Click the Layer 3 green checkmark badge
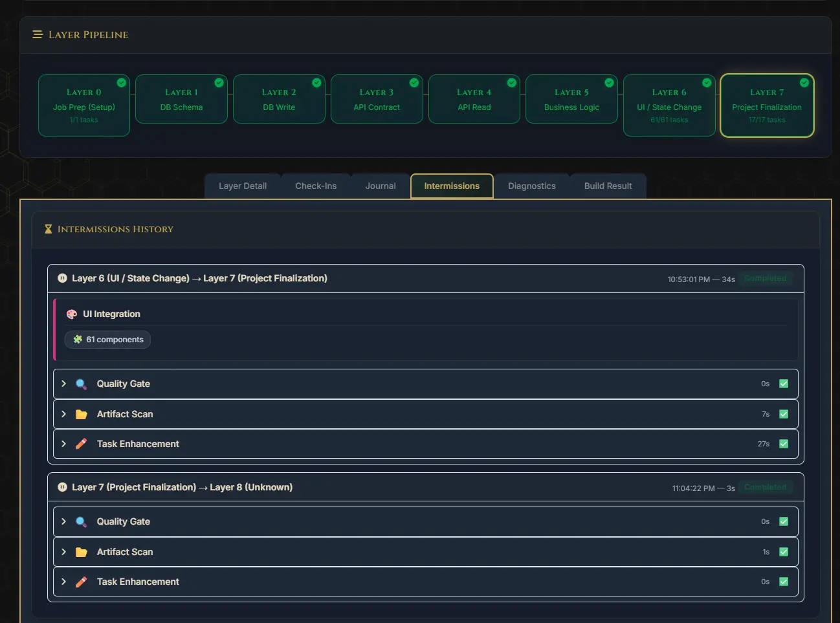Screen dimensions: 840x623 point(414,83)
